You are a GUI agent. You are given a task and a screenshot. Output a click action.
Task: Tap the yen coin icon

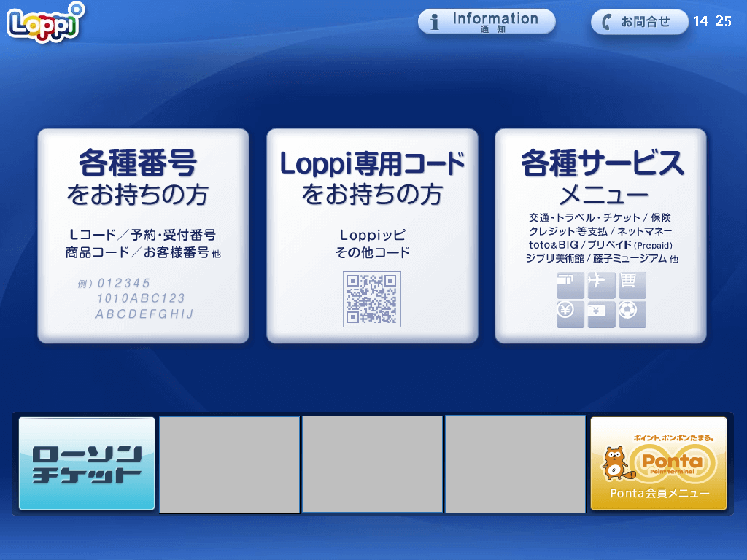pyautogui.click(x=570, y=314)
